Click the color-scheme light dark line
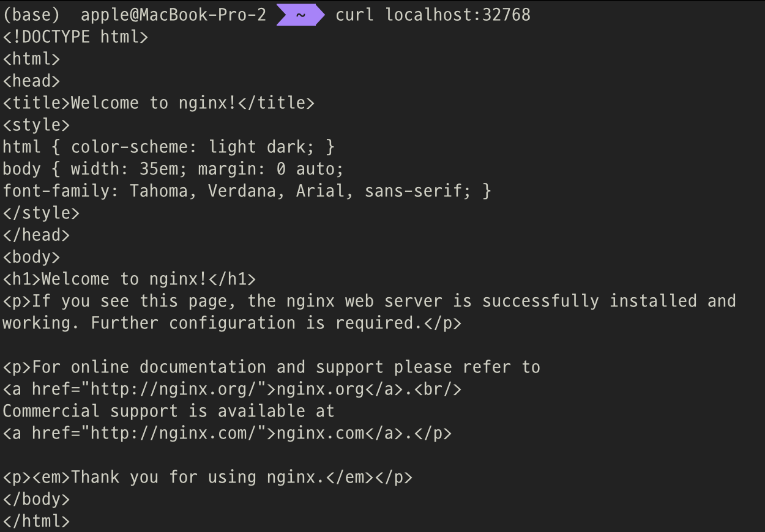Viewport: 765px width, 532px height. (169, 147)
